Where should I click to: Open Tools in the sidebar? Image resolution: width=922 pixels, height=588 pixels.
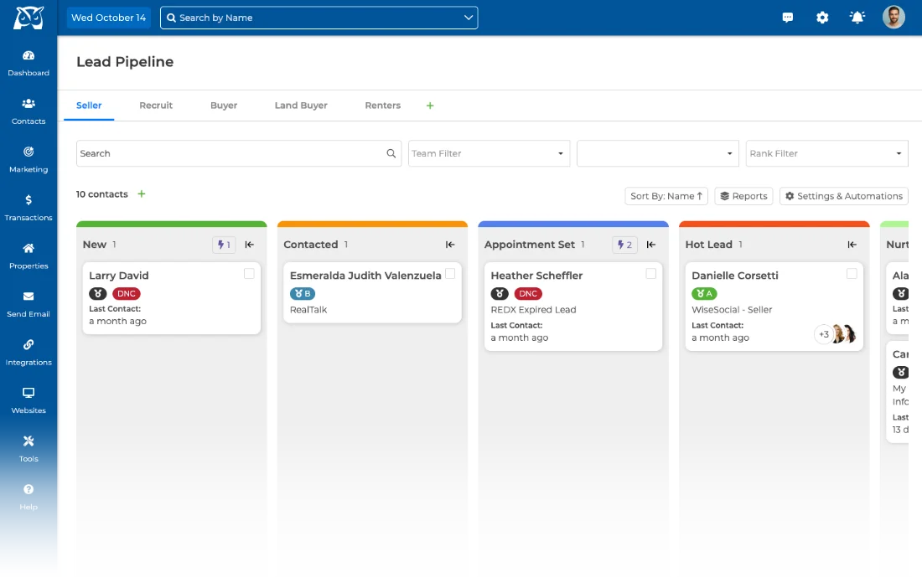point(28,449)
